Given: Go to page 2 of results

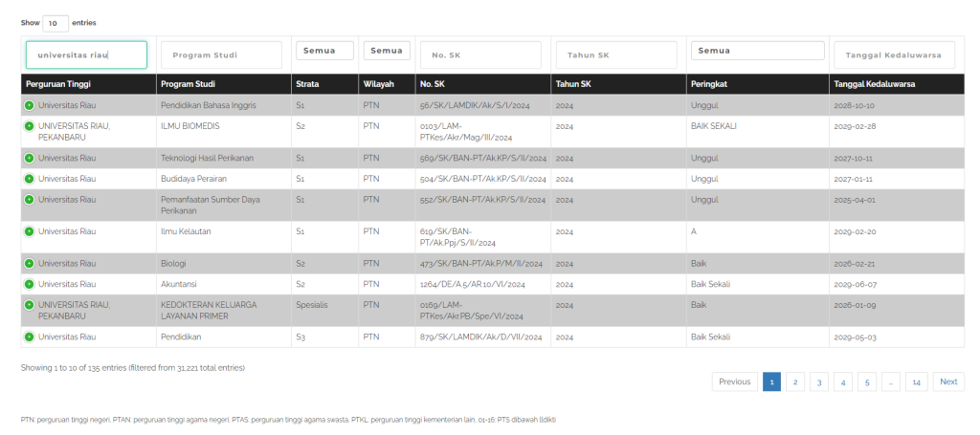Looking at the screenshot, I should click(x=794, y=381).
